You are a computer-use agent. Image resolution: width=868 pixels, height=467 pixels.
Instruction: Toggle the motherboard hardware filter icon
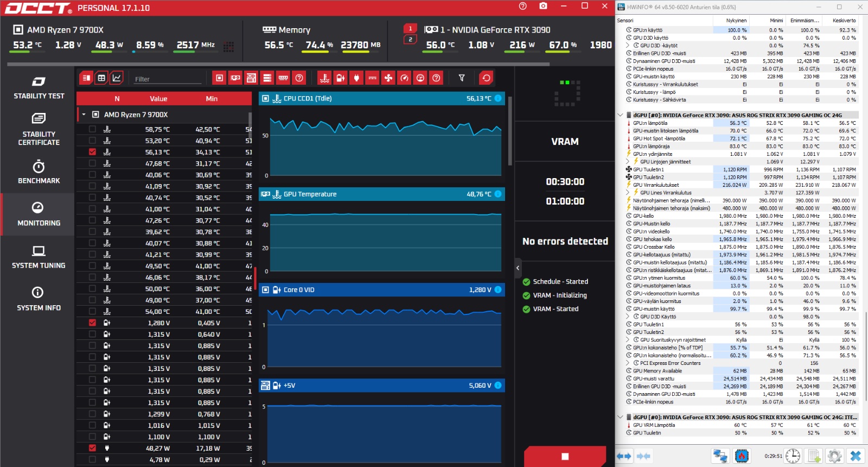(x=251, y=78)
